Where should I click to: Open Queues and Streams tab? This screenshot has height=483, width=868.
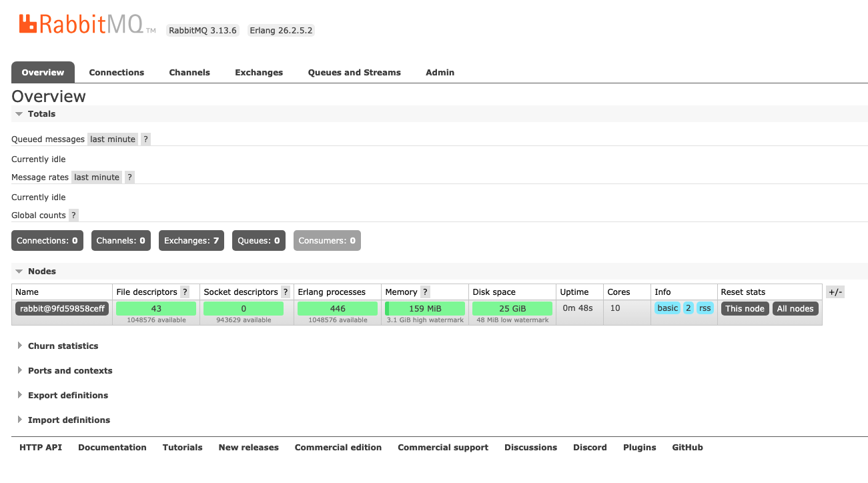coord(354,73)
